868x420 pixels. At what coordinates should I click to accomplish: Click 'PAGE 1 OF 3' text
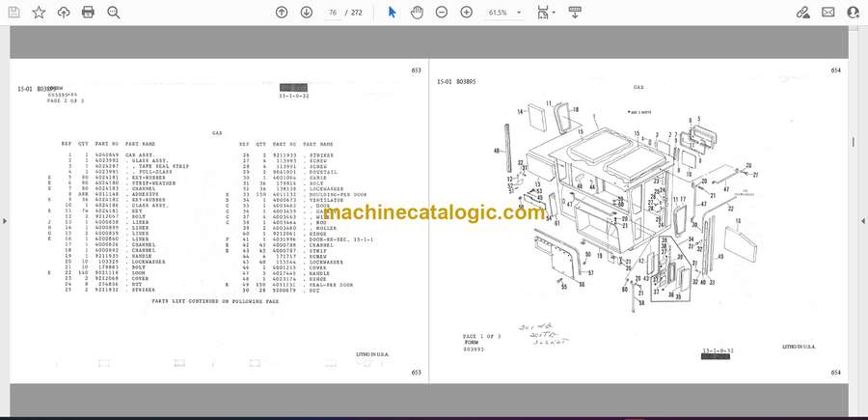(x=481, y=336)
